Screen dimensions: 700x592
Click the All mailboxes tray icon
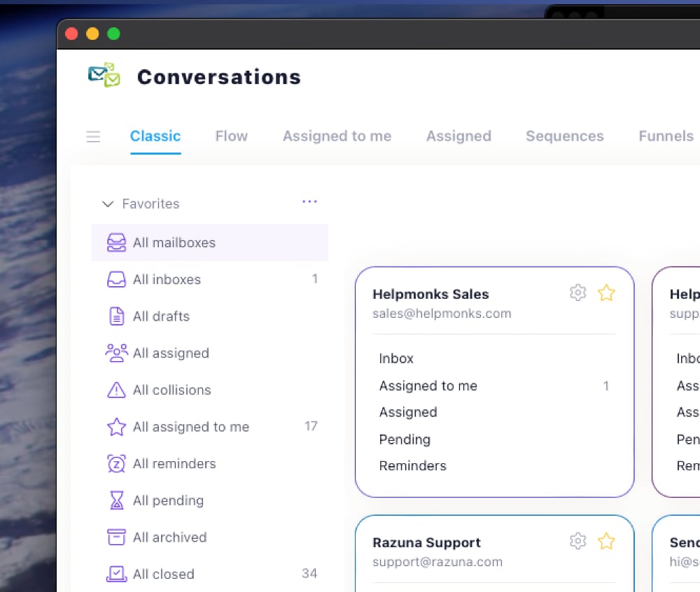point(116,243)
